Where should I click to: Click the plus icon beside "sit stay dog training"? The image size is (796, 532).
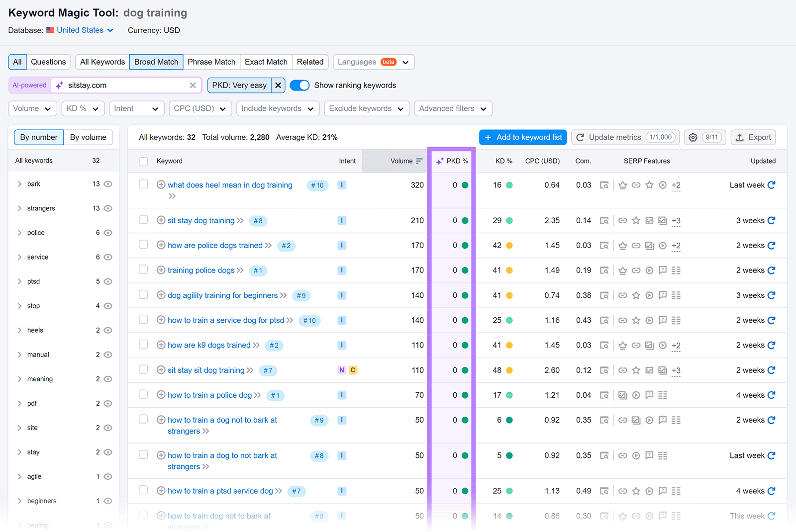pyautogui.click(x=161, y=220)
